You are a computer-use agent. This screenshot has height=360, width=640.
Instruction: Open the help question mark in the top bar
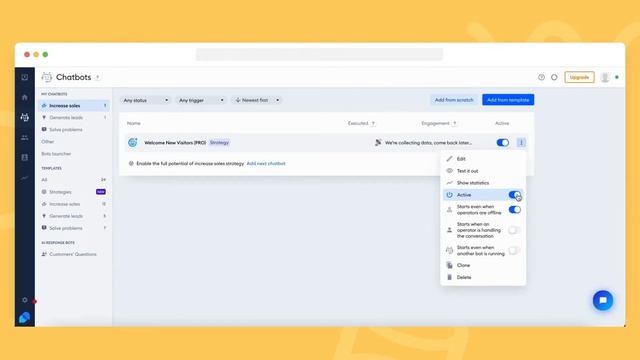541,77
